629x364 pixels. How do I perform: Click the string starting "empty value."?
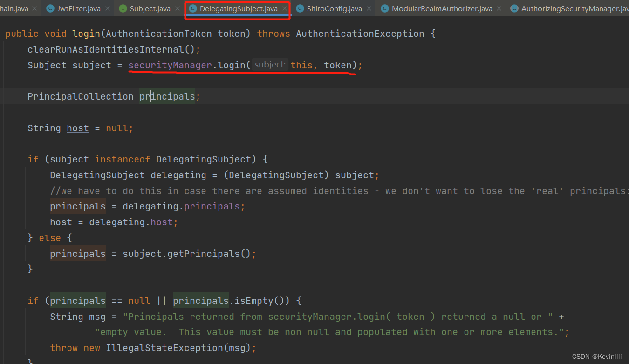329,332
